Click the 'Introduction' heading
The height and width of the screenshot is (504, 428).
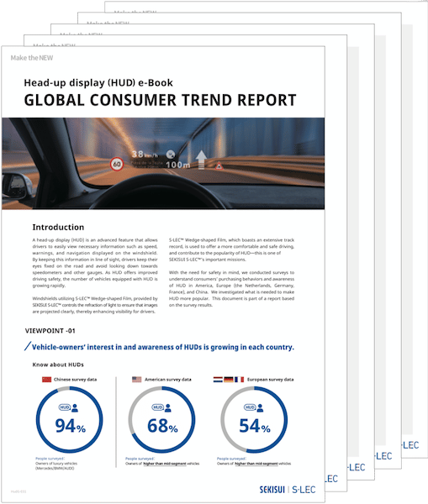pyautogui.click(x=58, y=228)
